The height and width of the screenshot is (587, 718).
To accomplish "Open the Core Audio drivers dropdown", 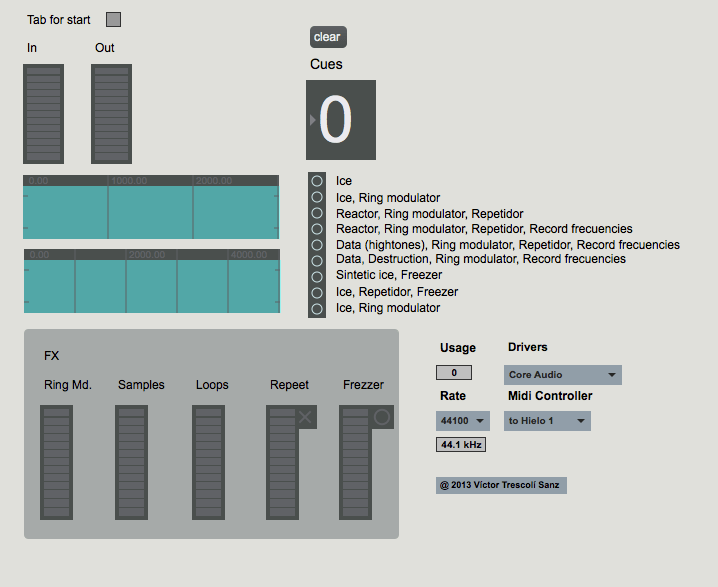I will [x=562, y=375].
